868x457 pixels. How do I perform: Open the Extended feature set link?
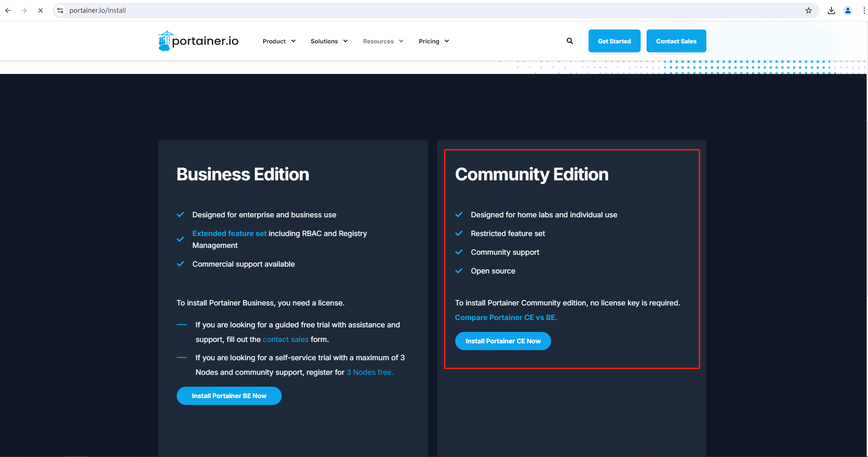click(229, 233)
